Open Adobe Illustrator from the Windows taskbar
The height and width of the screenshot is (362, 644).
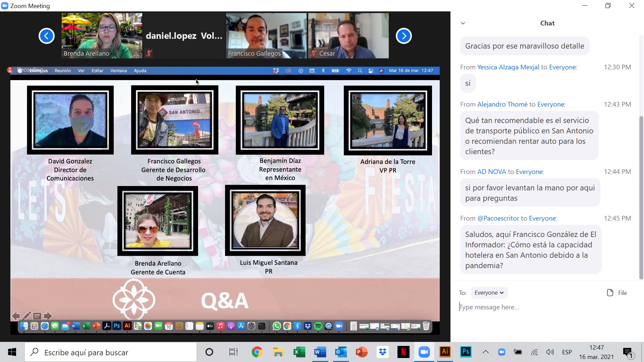point(445,352)
